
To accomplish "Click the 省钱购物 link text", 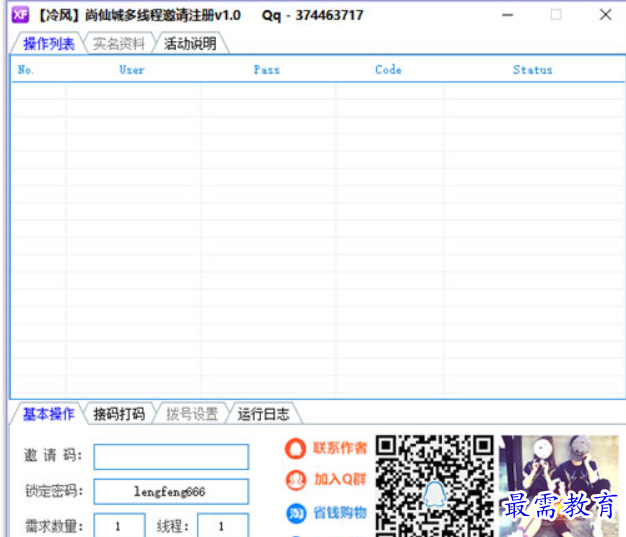I will [340, 513].
